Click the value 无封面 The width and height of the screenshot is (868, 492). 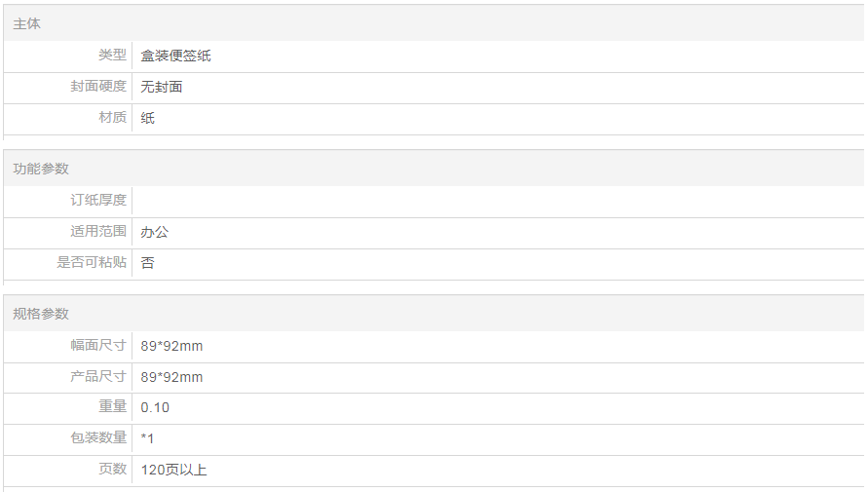[x=162, y=87]
